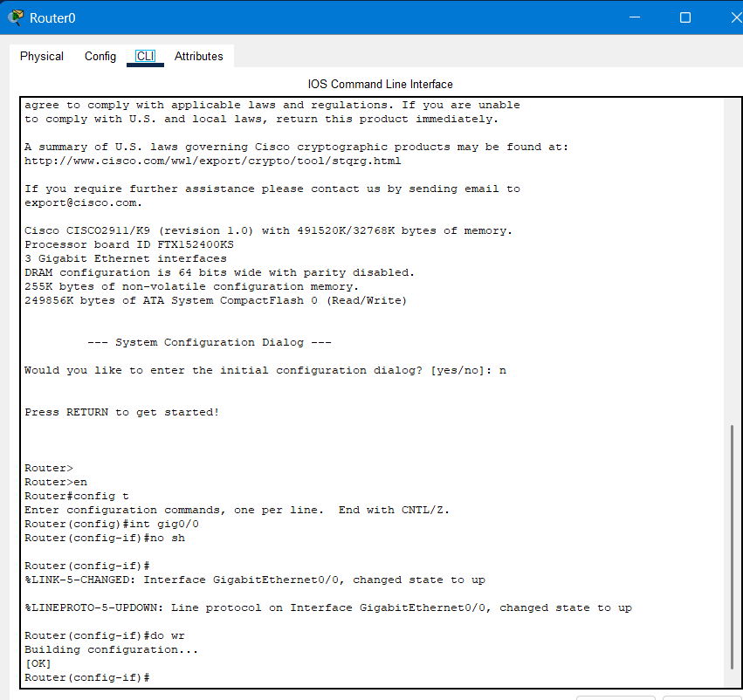Click the CLI terminal vertical scrollbar thumb
Screen dimensions: 743x700
point(732,547)
